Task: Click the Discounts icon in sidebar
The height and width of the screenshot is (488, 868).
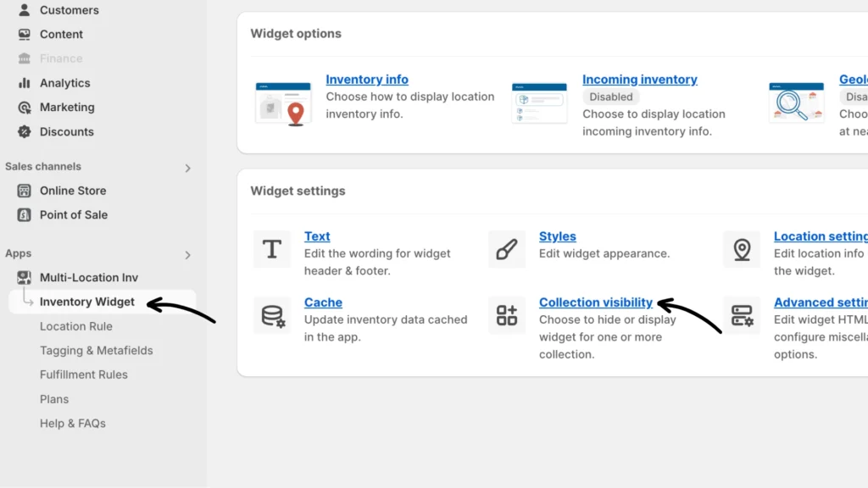Action: [25, 131]
